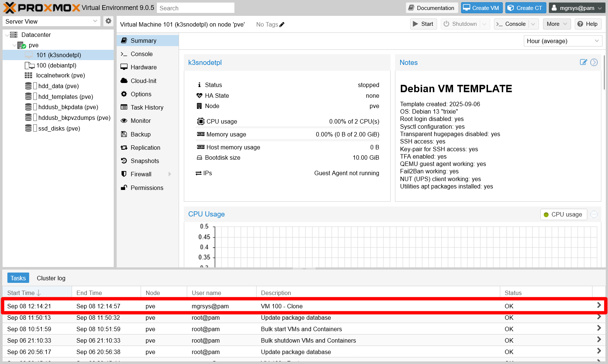Viewport: 608px width, 364px height.
Task: Open the hddusb_bkpdata storage item
Action: (x=68, y=107)
